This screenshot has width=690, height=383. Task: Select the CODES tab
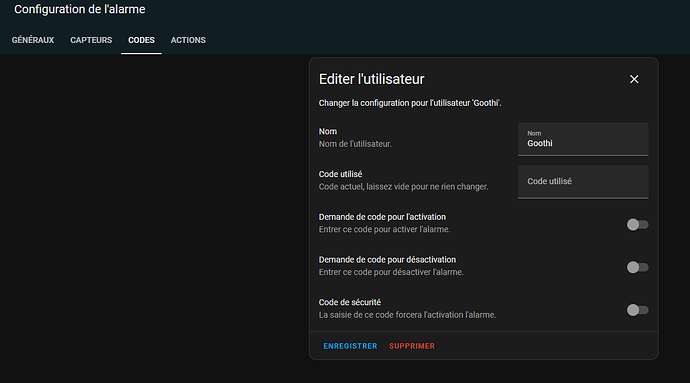[x=141, y=40]
